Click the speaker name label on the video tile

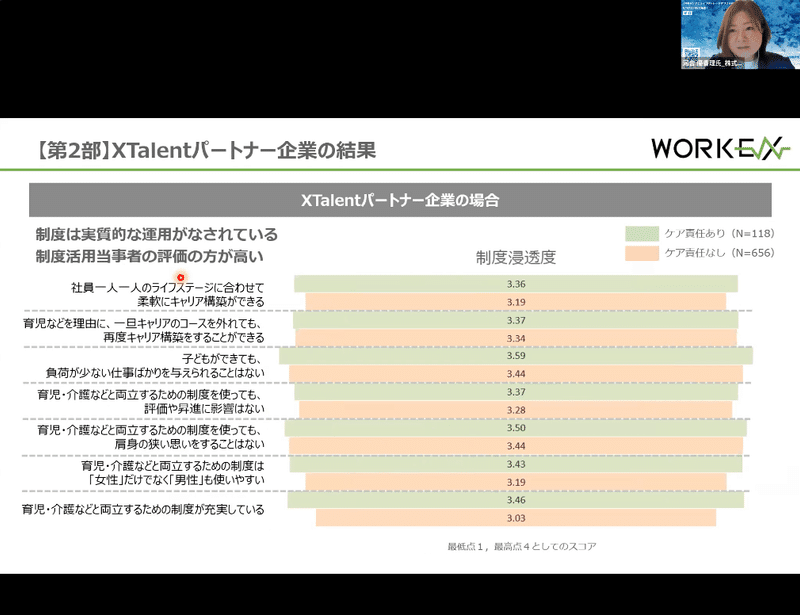(713, 63)
